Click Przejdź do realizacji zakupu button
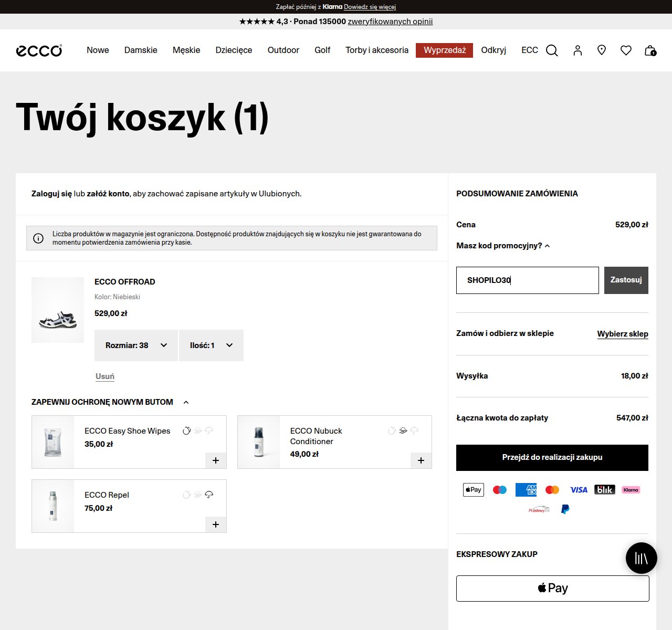672x630 pixels. tap(552, 458)
